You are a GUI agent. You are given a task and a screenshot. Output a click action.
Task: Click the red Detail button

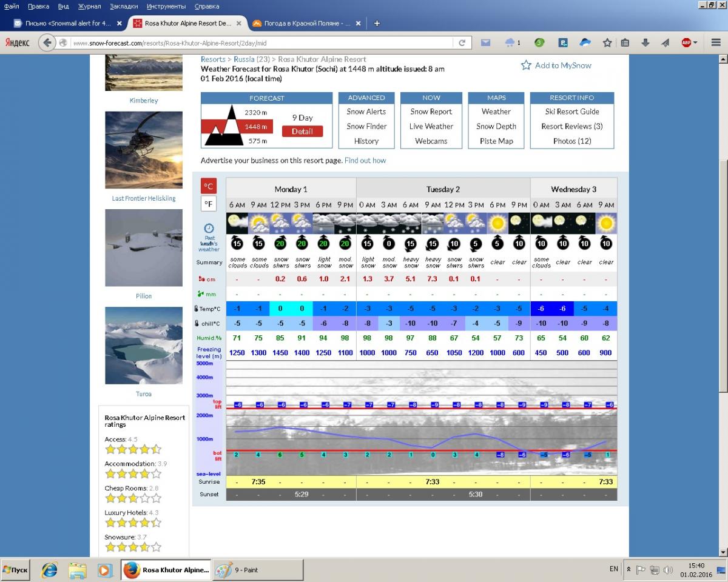coord(302,132)
